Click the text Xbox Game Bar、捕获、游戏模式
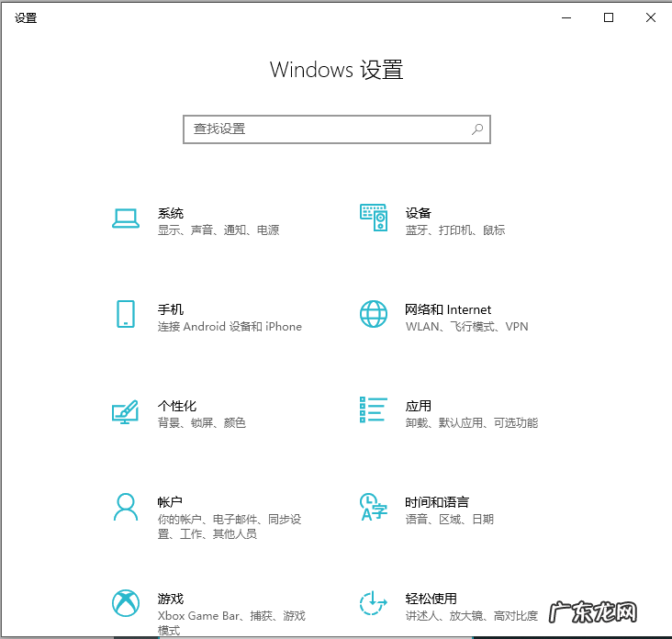The image size is (672, 639). (231, 622)
